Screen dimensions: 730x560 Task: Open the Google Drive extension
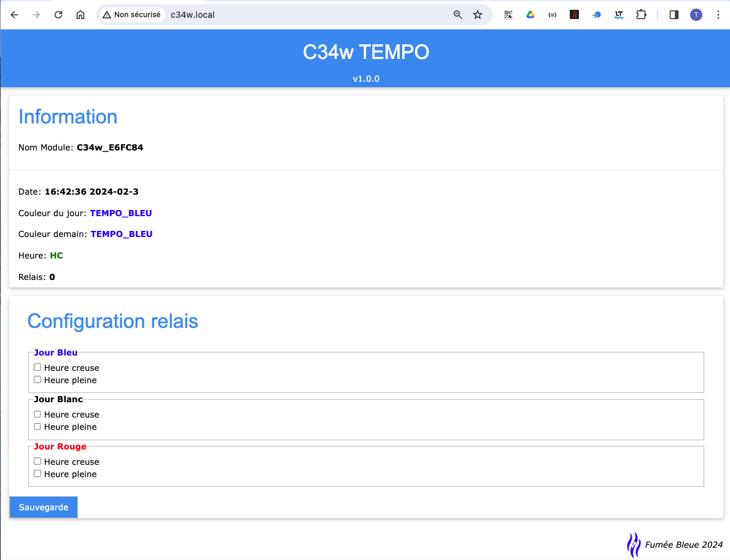(530, 15)
